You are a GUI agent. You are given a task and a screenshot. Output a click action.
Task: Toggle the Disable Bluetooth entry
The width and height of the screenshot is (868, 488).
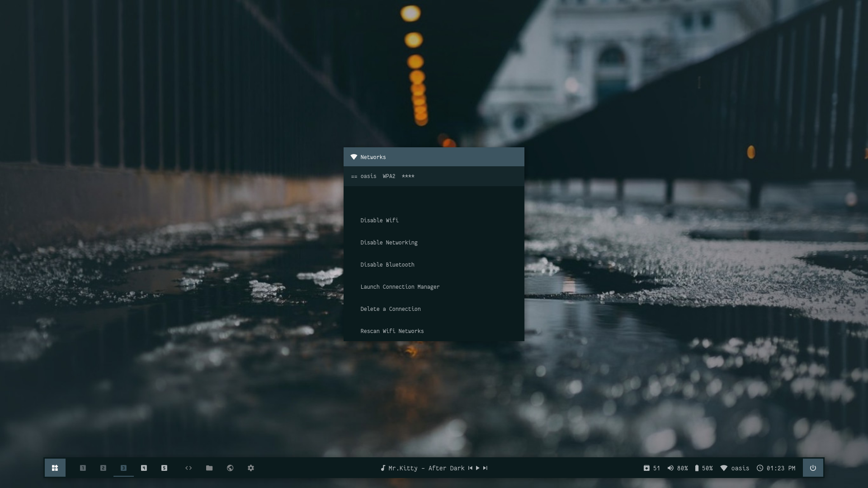pos(387,265)
